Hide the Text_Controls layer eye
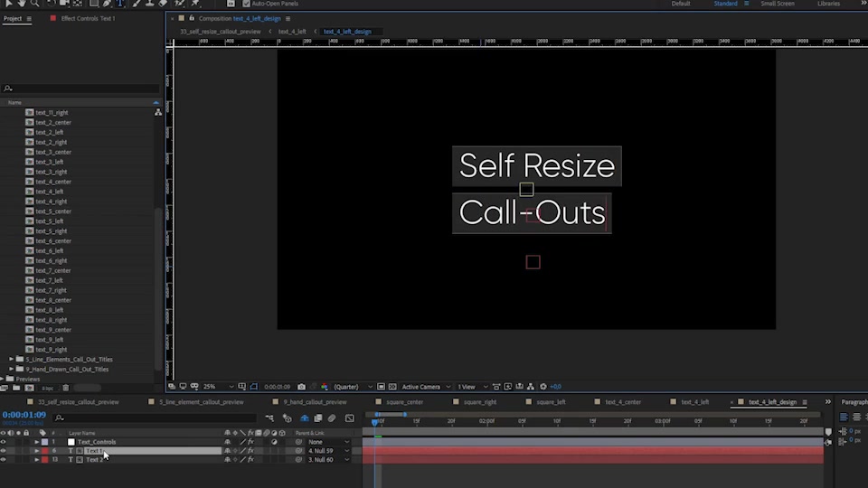 (4, 442)
